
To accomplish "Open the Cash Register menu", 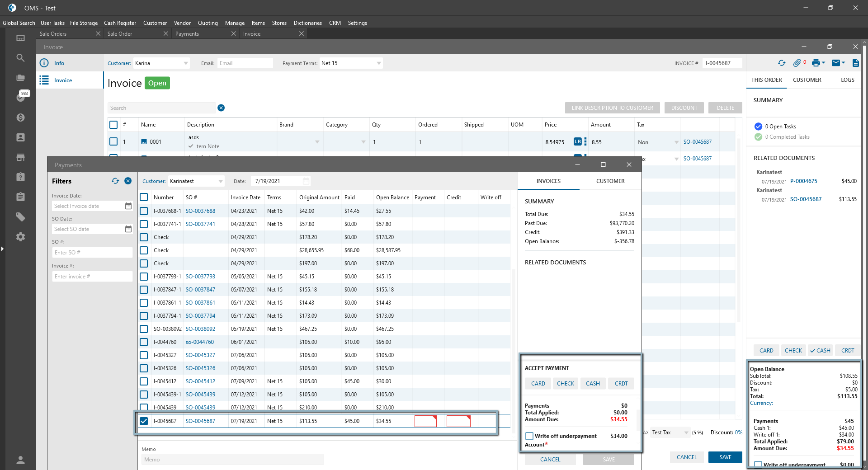I will [x=120, y=23].
